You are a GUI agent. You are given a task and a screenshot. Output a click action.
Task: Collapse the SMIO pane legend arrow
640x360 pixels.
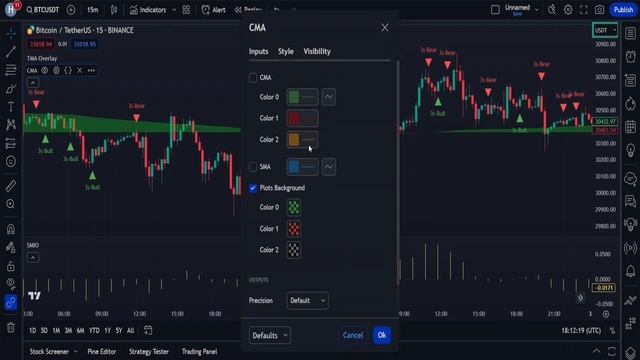33,257
